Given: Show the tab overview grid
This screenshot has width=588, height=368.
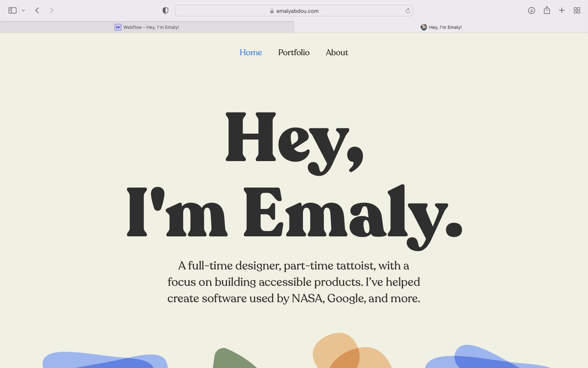Looking at the screenshot, I should click(x=577, y=10).
